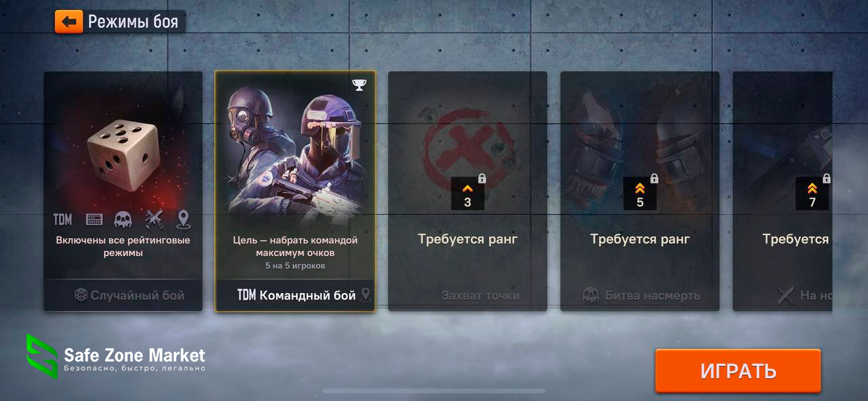Click the skull deathmatch icon under the dice
Viewport: 868px width, 401px height.
pyautogui.click(x=123, y=220)
